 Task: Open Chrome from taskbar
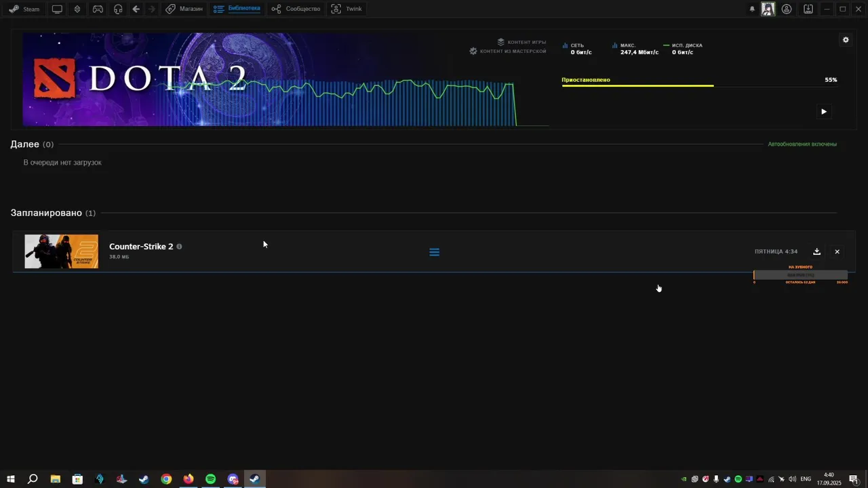tap(166, 479)
